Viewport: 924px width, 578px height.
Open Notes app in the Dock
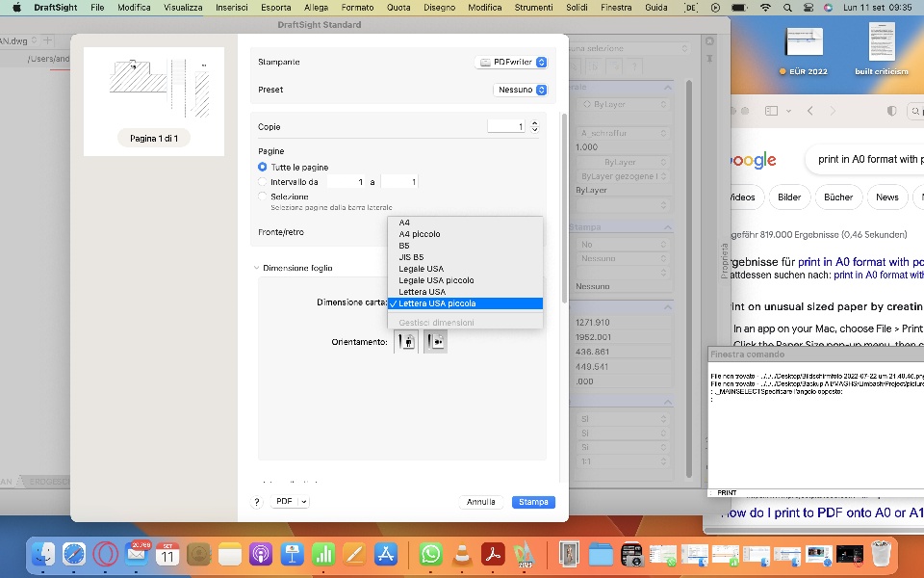coord(230,555)
